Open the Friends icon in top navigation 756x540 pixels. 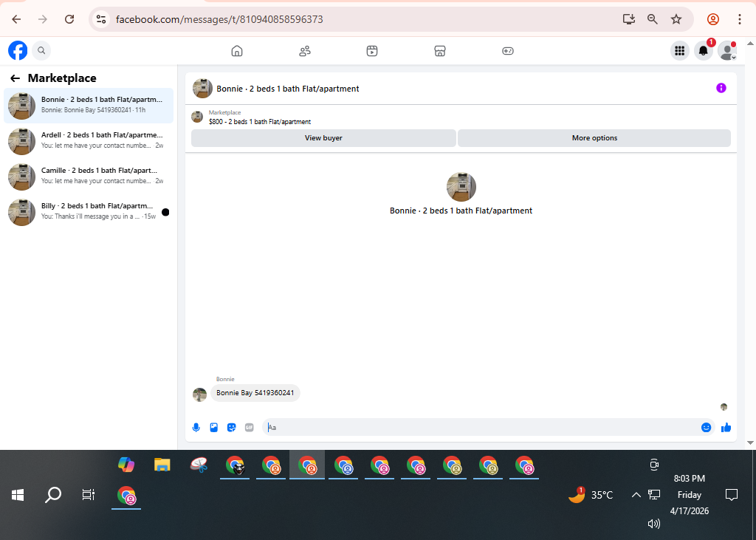click(x=305, y=51)
